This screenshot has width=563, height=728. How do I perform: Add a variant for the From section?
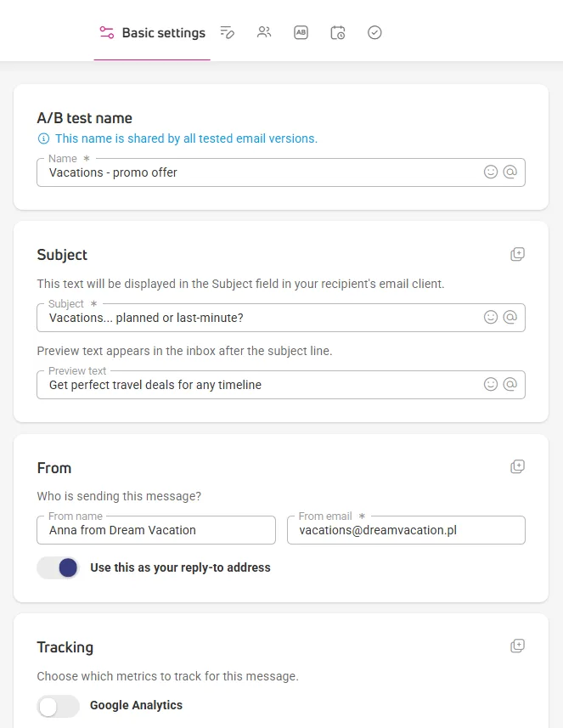(x=517, y=466)
